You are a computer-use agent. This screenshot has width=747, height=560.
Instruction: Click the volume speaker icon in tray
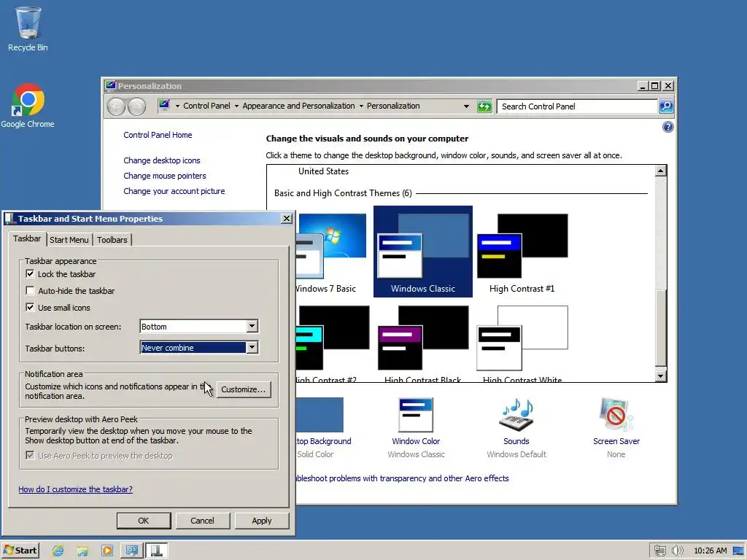pyautogui.click(x=677, y=551)
